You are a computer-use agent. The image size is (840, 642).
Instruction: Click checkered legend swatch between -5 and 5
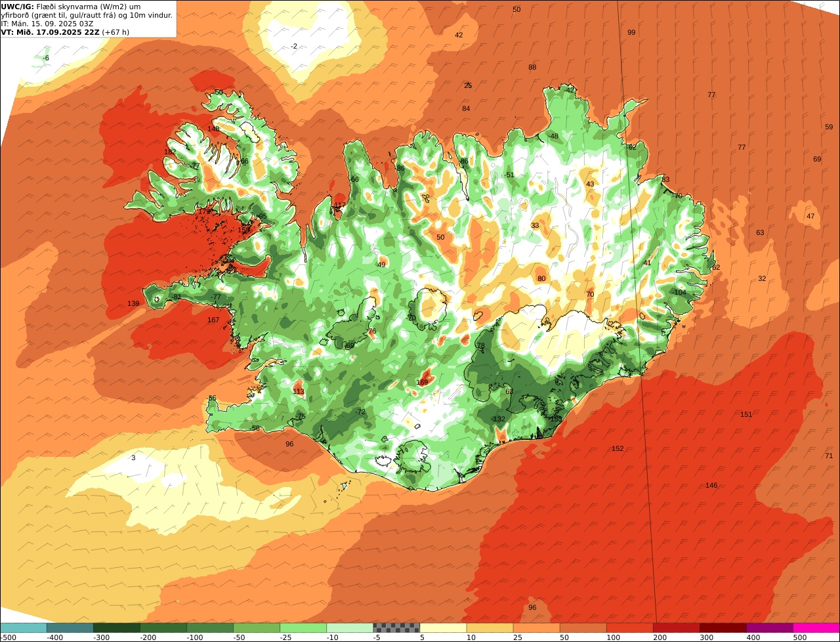click(396, 628)
